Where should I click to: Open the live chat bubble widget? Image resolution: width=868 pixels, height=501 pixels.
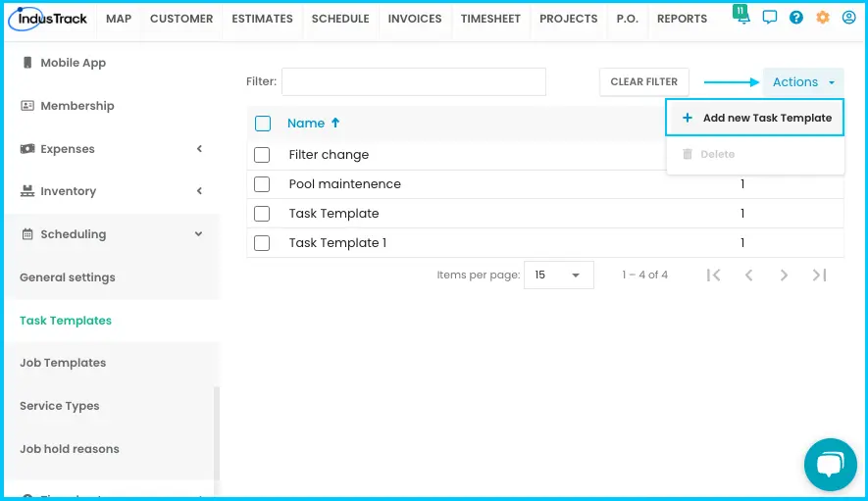[831, 465]
